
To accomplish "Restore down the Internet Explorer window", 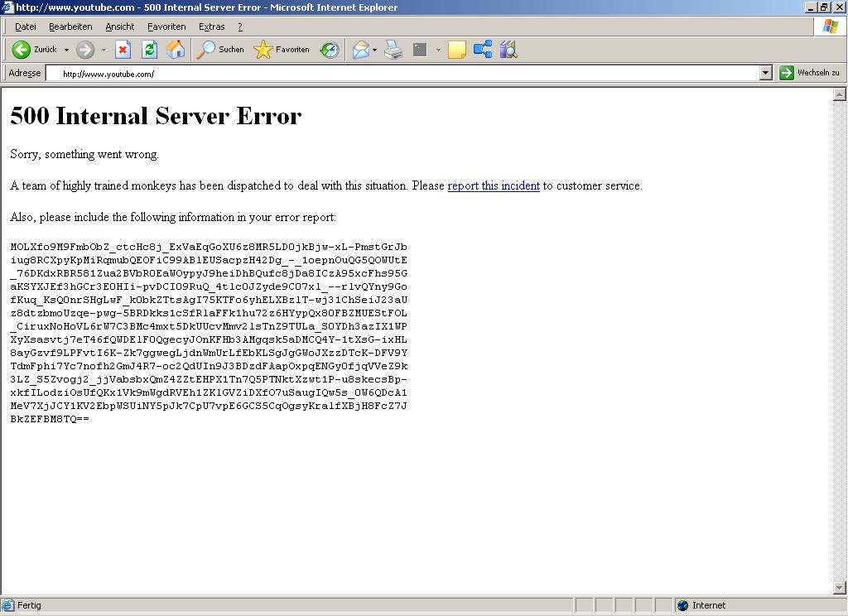I will tap(824, 7).
